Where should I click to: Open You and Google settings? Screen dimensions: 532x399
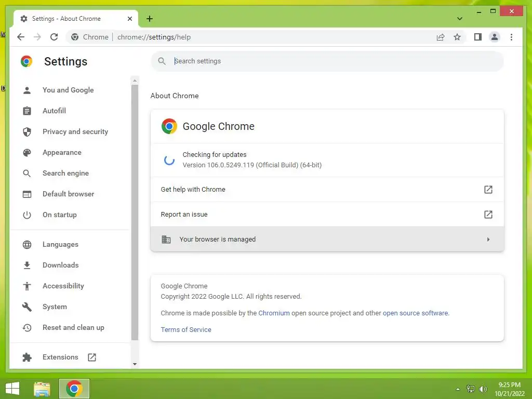pos(68,90)
